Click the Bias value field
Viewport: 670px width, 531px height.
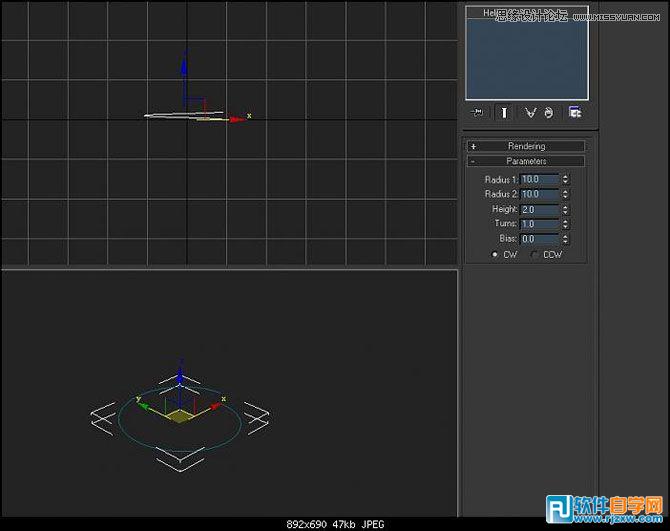(540, 239)
